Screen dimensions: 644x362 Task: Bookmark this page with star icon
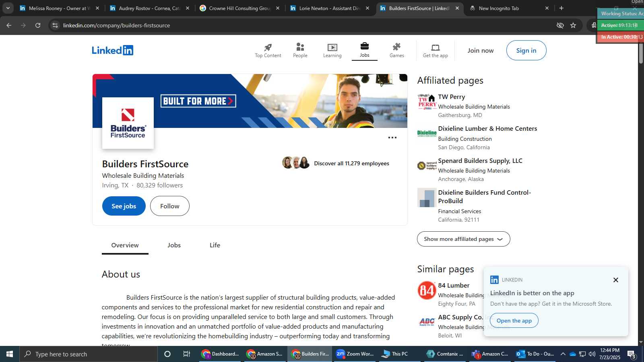coord(573,25)
